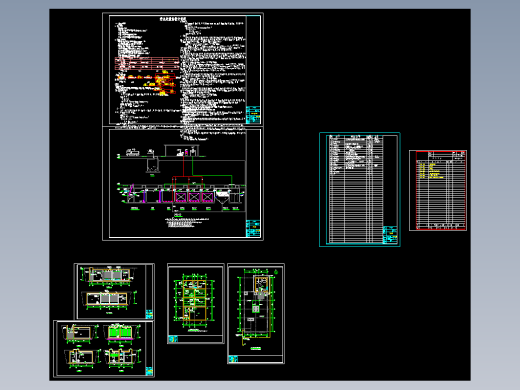This screenshot has width=520, height=390.
Task: Select the yellow text entries in red-bordered sheet
Action: tap(432, 171)
